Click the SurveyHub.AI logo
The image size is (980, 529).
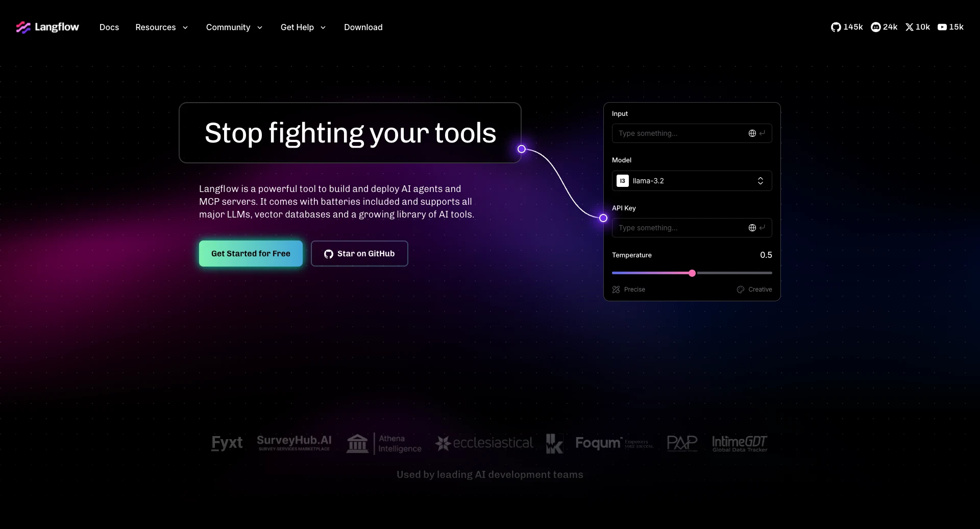tap(294, 443)
